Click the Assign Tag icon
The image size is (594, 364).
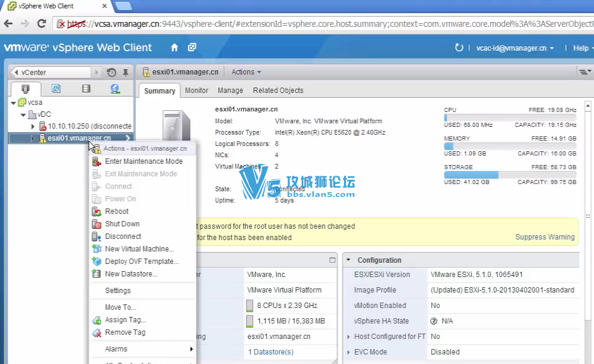[x=97, y=320]
